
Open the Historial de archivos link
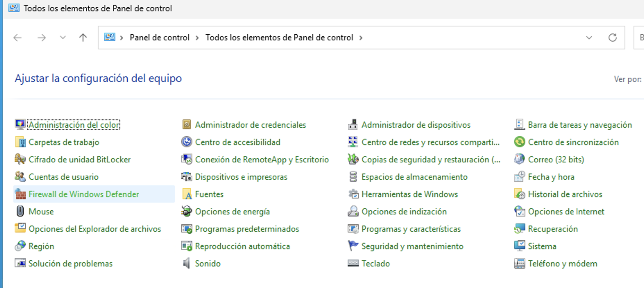pyautogui.click(x=565, y=194)
